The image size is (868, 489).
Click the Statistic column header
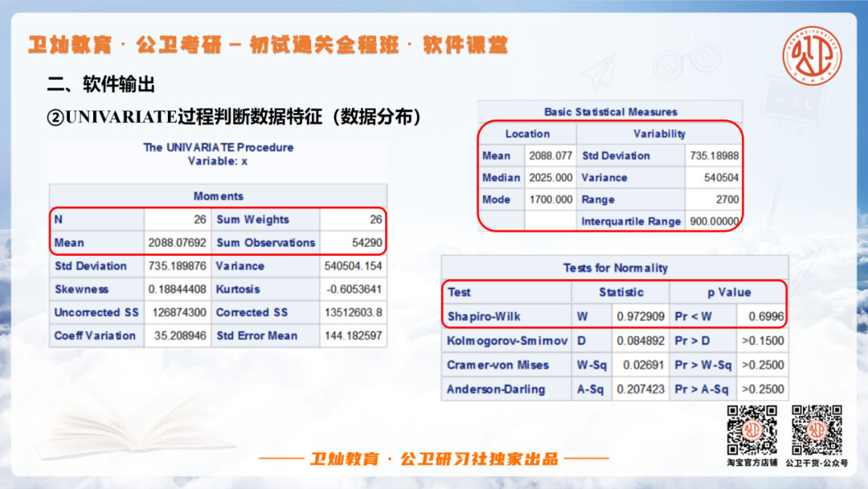pos(620,293)
